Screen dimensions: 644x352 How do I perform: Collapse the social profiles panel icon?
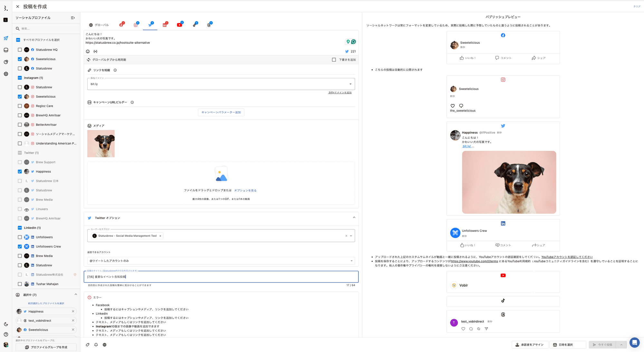(73, 18)
